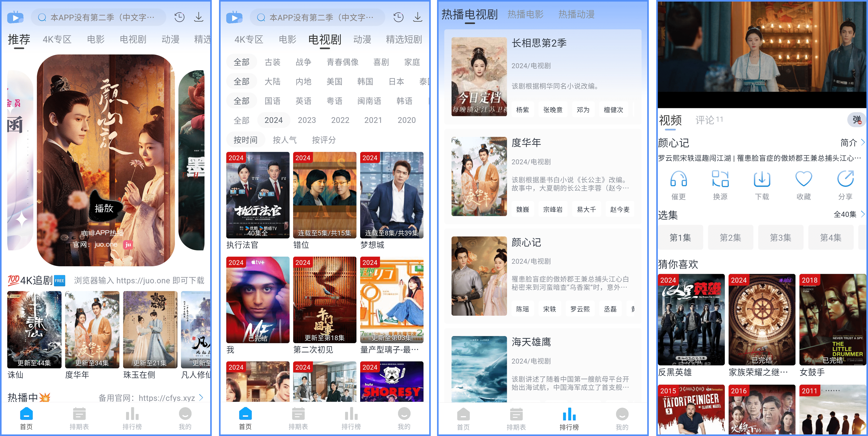The width and height of the screenshot is (868, 436).
Task: Tap the 下载 download icon in player
Action: [762, 179]
